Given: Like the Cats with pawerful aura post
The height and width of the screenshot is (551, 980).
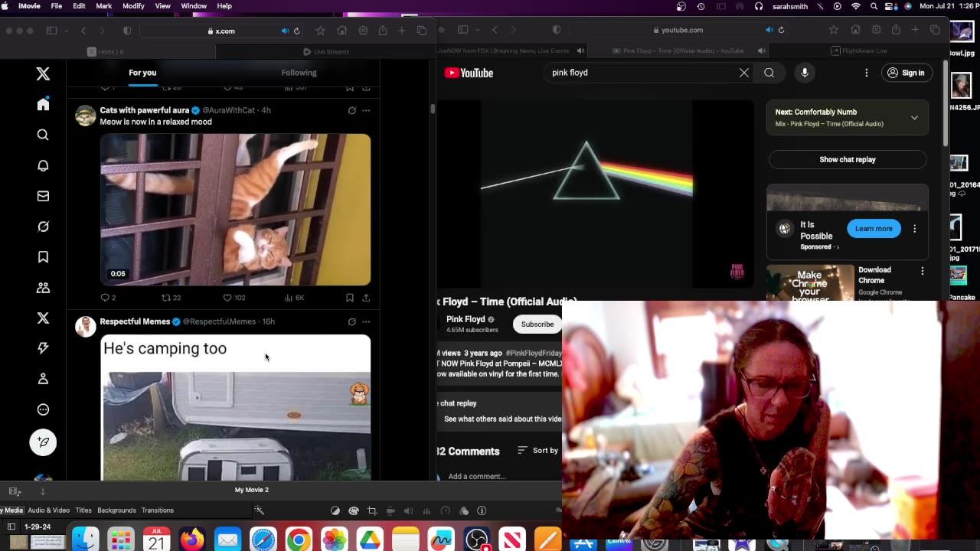Looking at the screenshot, I should click(x=234, y=298).
